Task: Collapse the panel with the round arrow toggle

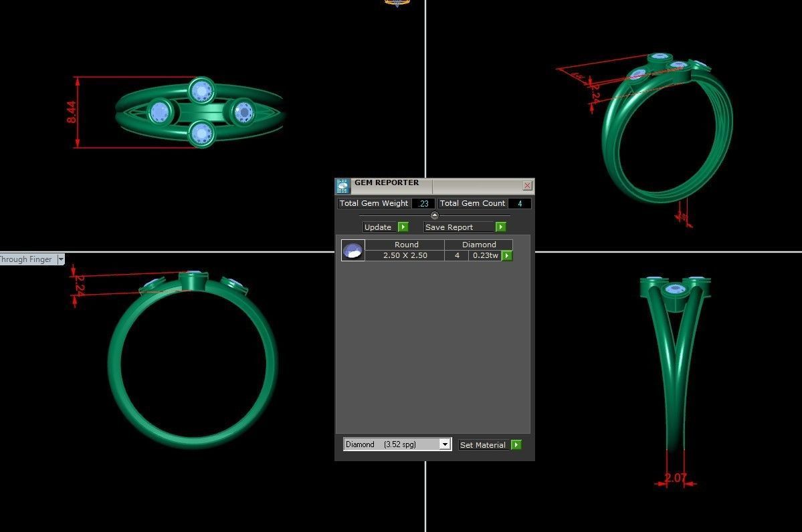Action: point(435,215)
